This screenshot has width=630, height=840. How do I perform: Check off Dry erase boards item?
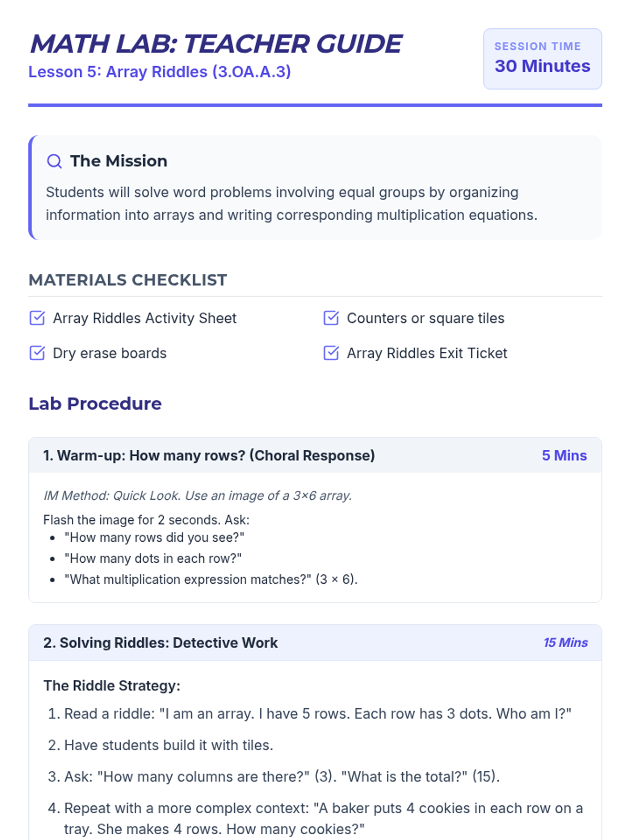tap(37, 353)
